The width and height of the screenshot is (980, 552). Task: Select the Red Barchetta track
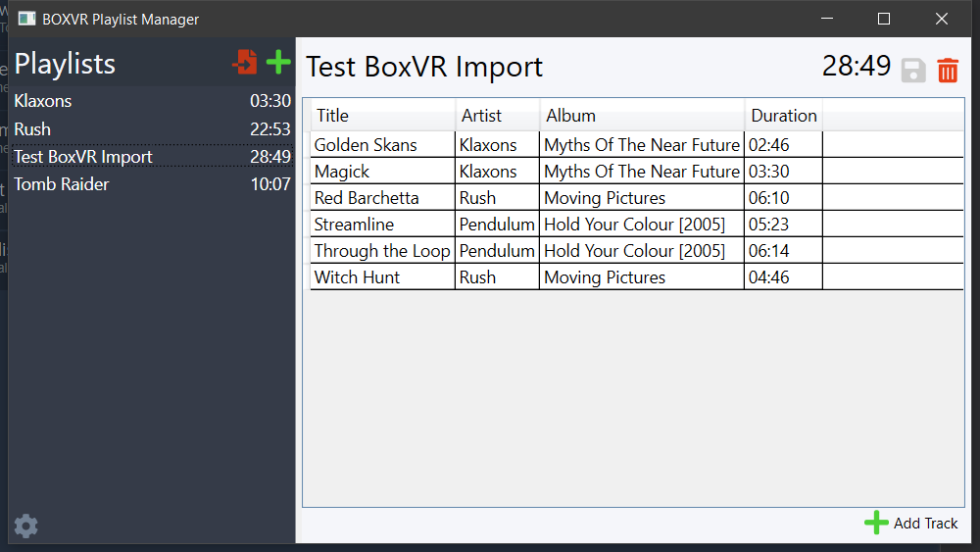(636, 197)
